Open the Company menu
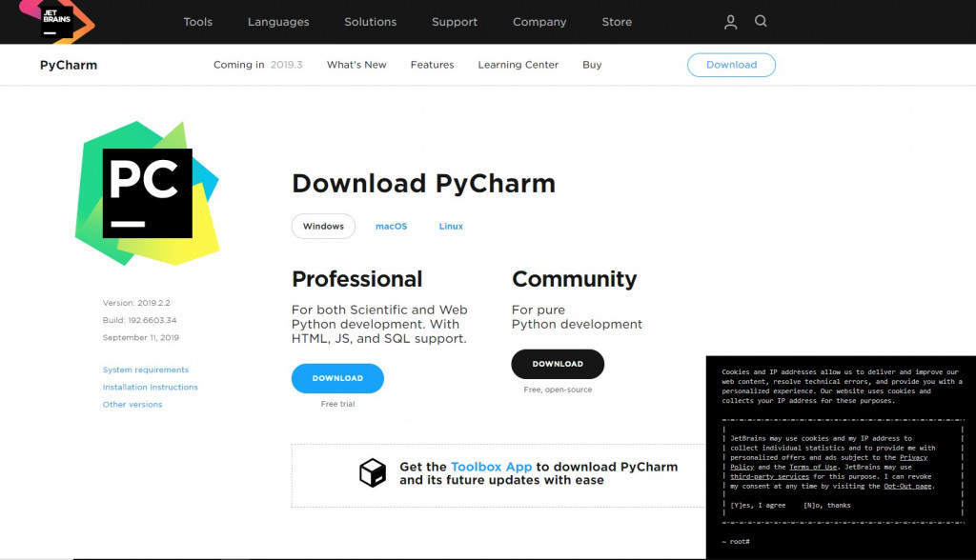Viewport: 976px width, 560px height. (x=539, y=22)
